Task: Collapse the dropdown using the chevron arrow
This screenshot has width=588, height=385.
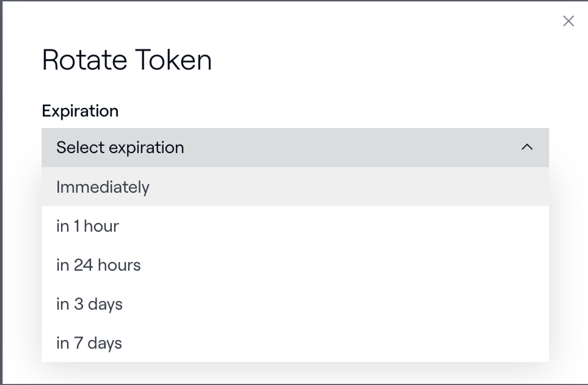Action: [x=527, y=147]
